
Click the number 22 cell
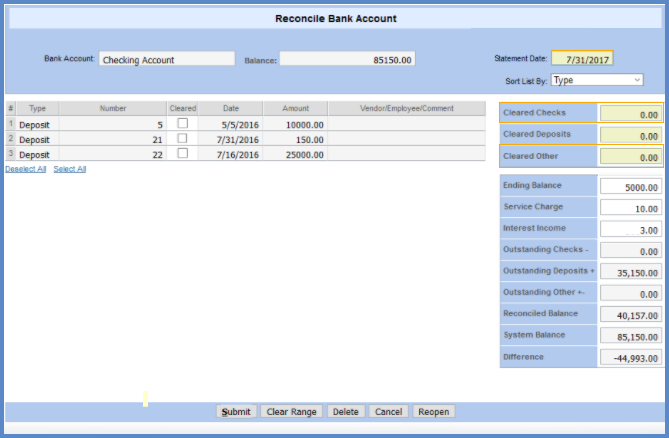(113, 154)
